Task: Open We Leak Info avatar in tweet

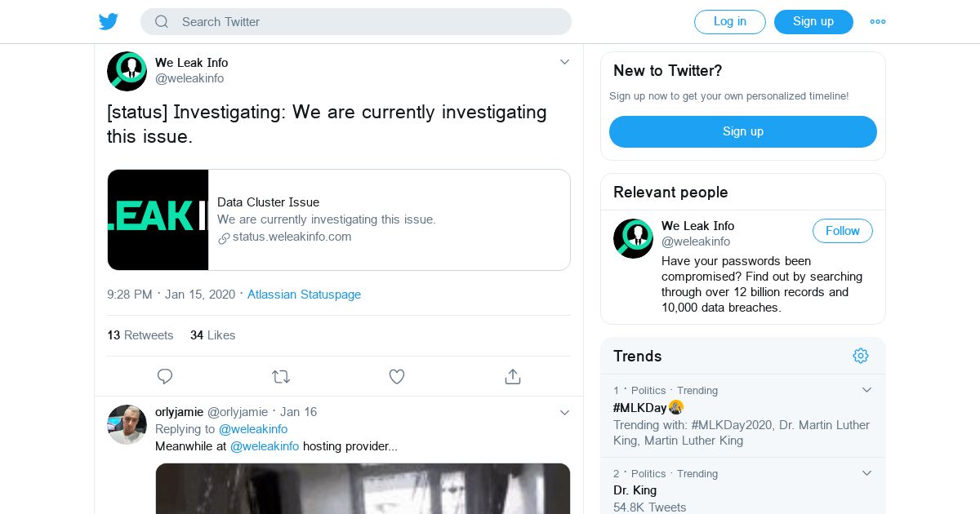Action: point(127,71)
